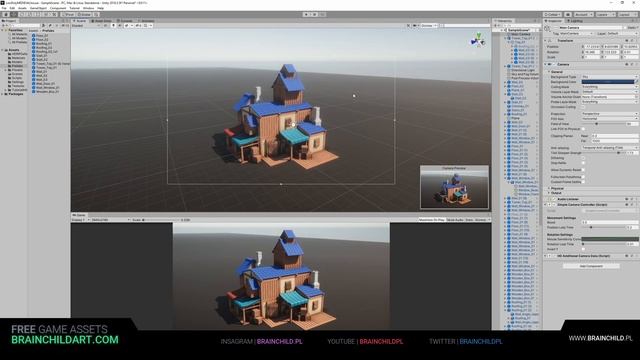
Task: Toggle the Static checkbox in Inspector
Action: pyautogui.click(x=626, y=27)
